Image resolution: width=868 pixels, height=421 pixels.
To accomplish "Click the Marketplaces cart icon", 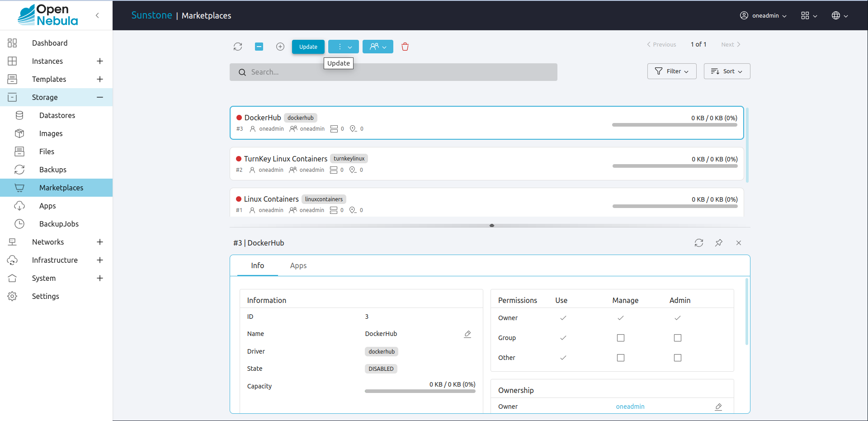I will (x=19, y=188).
